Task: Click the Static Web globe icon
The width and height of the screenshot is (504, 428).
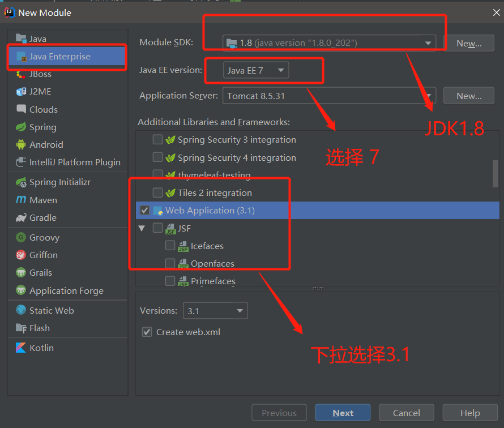Action: (x=21, y=310)
